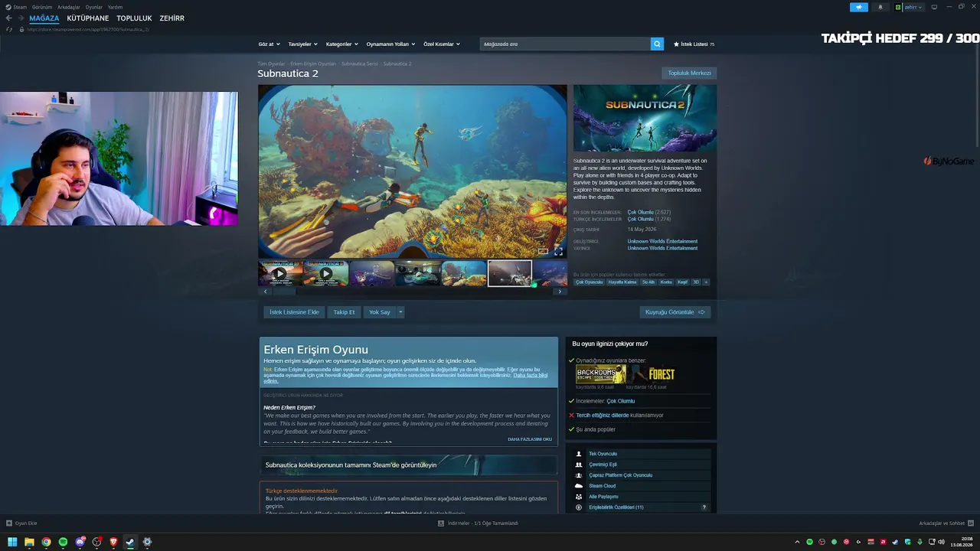Open the notifications bell
The image size is (980, 551).
(880, 7)
